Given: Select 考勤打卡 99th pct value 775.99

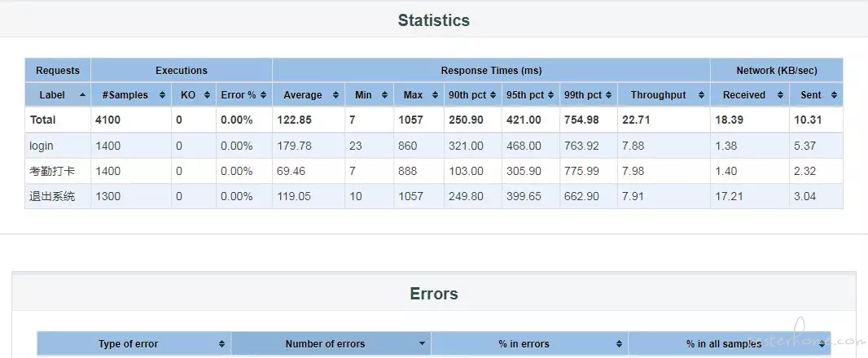Looking at the screenshot, I should tap(581, 172).
